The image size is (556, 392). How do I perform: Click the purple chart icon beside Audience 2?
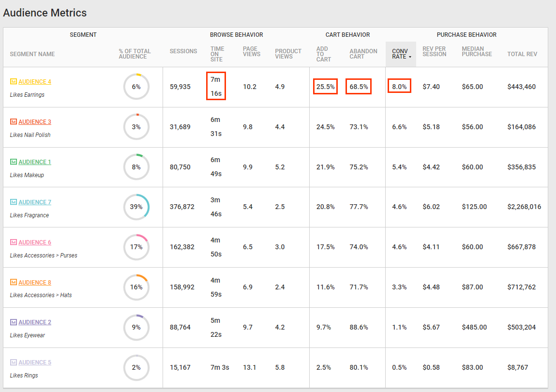point(14,322)
